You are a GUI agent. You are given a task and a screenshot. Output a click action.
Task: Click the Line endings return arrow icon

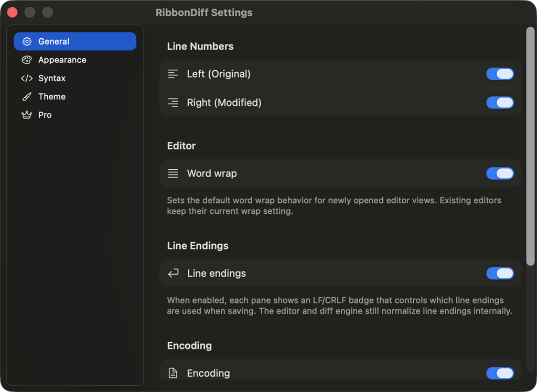click(173, 273)
